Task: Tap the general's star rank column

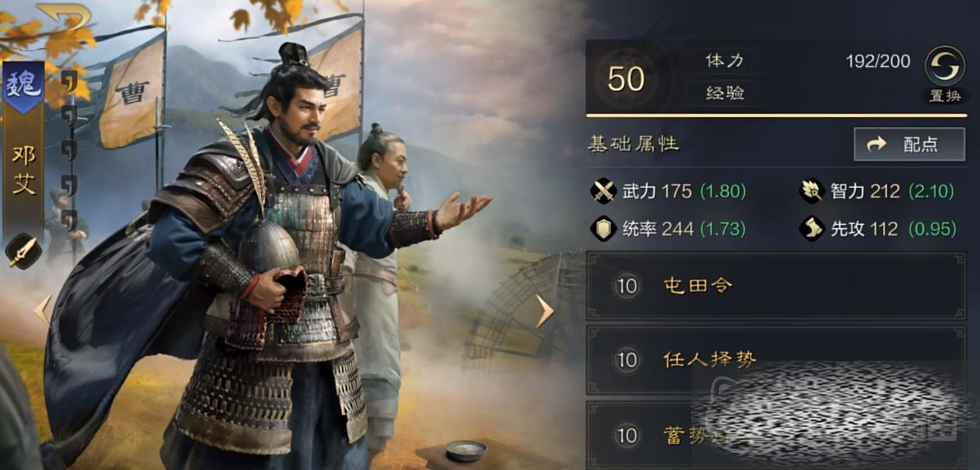Action: click(x=69, y=151)
